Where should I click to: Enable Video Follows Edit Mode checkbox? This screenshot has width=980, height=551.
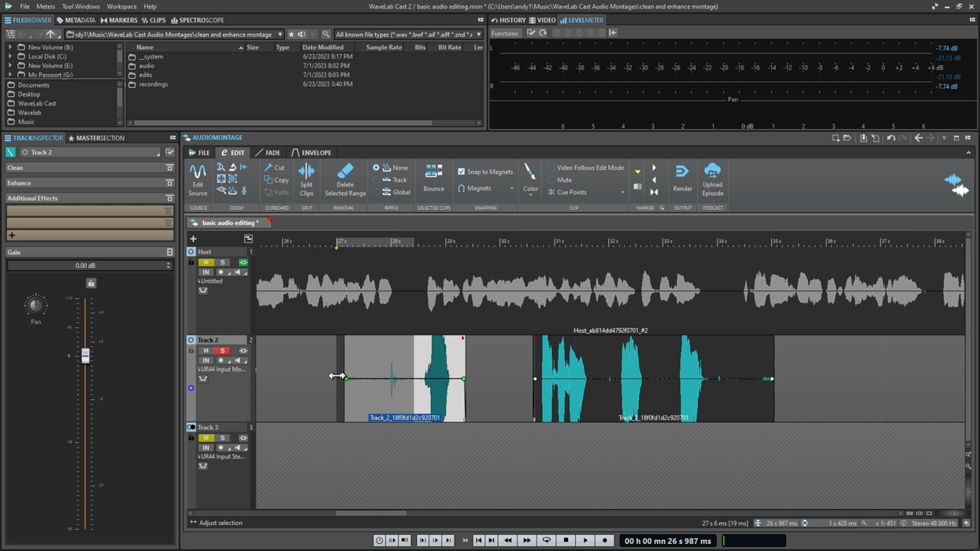tap(551, 168)
